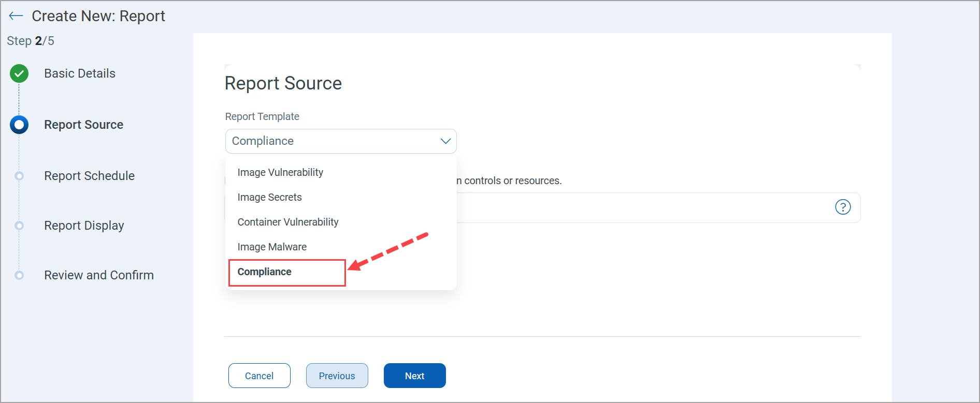Open the Basic Details step label
This screenshot has width=980, height=403.
[x=80, y=73]
